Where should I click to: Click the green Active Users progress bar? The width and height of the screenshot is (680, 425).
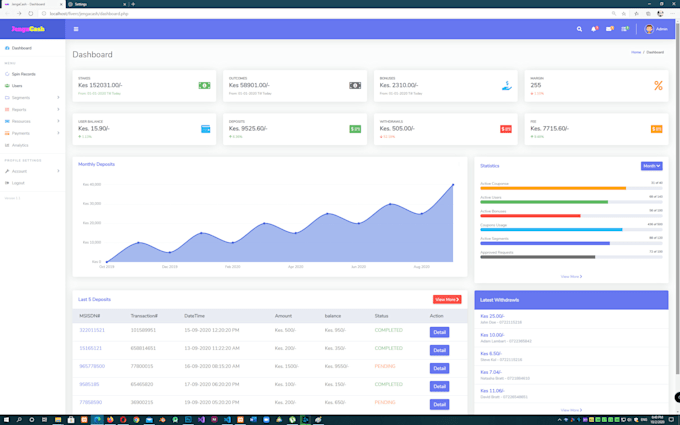[544, 202]
